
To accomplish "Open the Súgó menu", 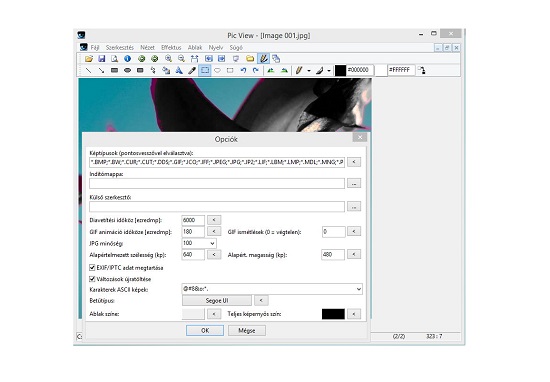I will pyautogui.click(x=236, y=47).
